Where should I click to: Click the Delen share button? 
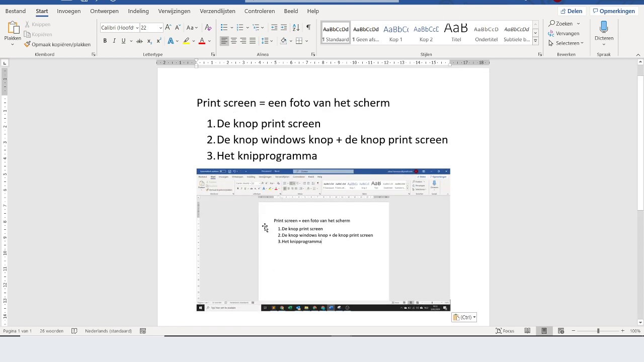pos(572,11)
